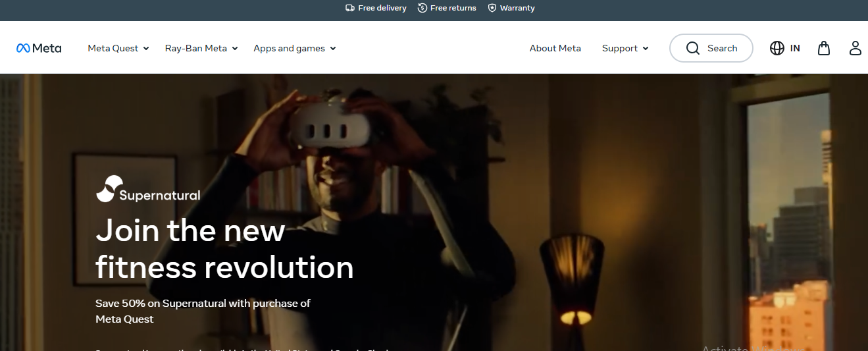Click the IN region label
868x351 pixels.
795,48
